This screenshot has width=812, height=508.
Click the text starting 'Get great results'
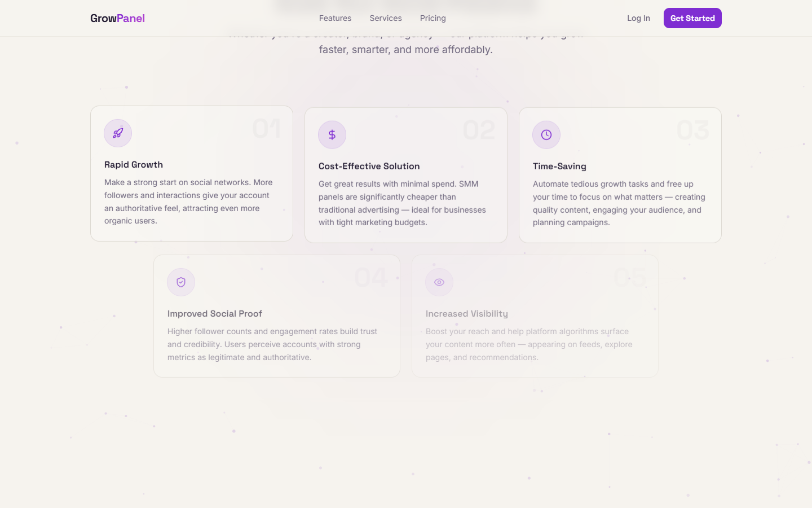pyautogui.click(x=402, y=203)
